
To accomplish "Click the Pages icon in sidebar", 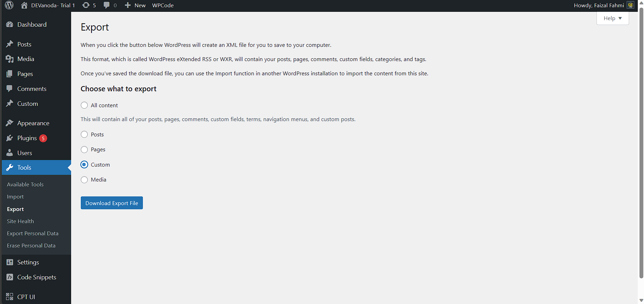I will click(x=10, y=74).
